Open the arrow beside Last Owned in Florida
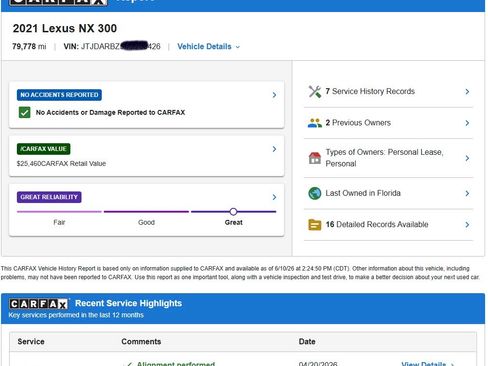 467,193
